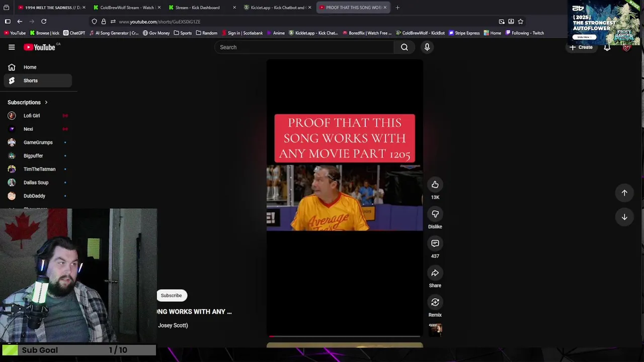Show site security padlock info
The width and height of the screenshot is (644, 362).
point(104,22)
